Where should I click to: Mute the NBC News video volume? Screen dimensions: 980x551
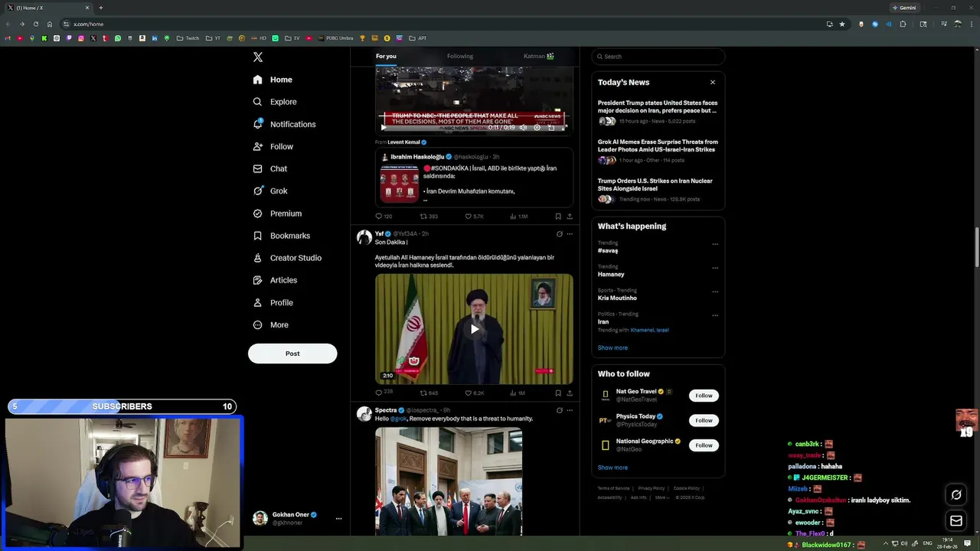(523, 128)
